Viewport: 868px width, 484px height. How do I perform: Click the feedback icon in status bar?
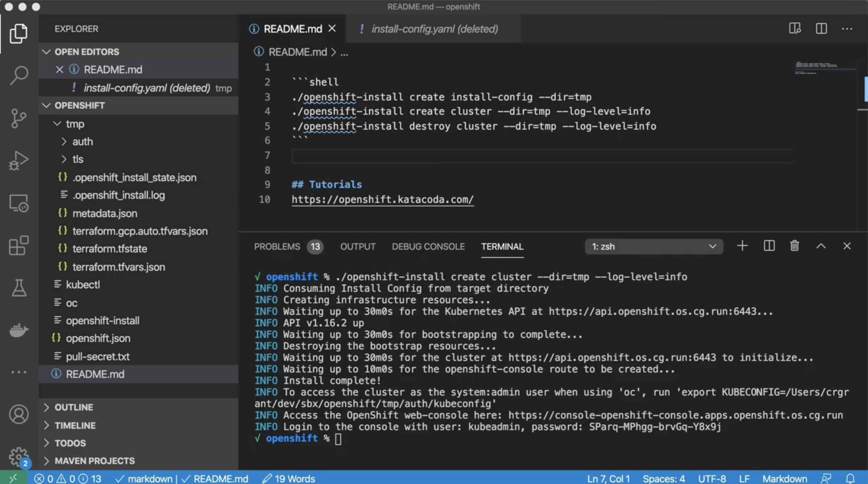826,478
